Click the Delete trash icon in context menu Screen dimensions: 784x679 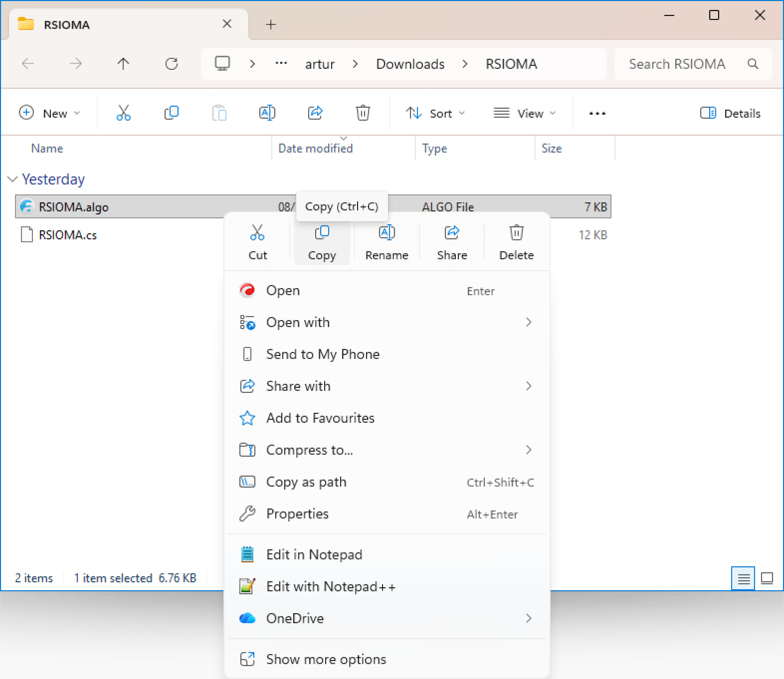516,233
